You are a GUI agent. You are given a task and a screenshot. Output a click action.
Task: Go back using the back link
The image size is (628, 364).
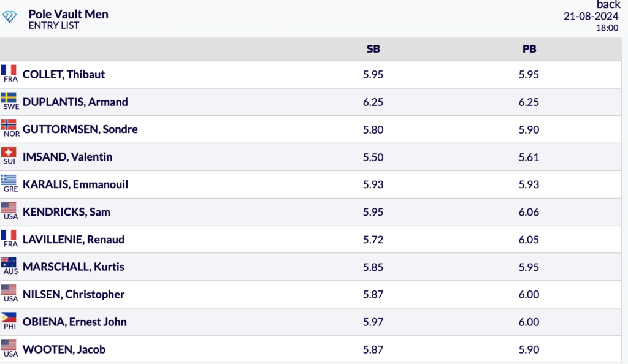(x=608, y=4)
